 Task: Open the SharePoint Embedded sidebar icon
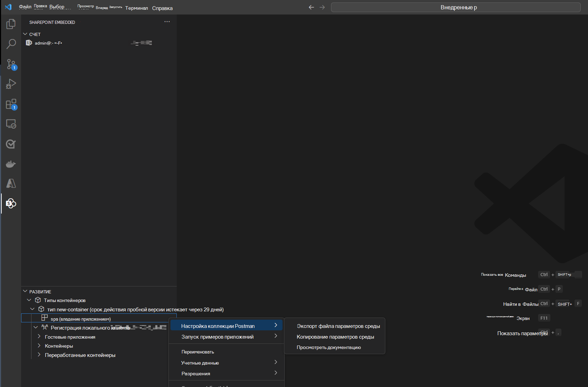11,203
